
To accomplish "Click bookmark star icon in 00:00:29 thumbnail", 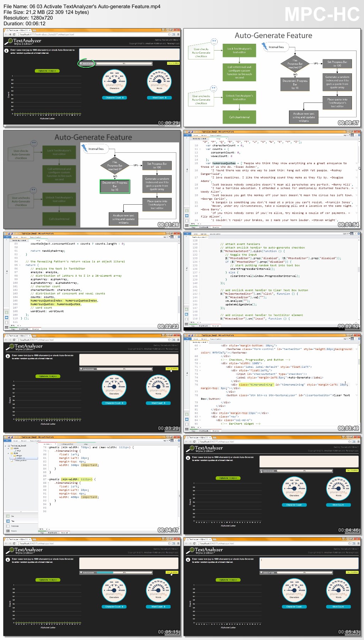I will coord(170,35).
